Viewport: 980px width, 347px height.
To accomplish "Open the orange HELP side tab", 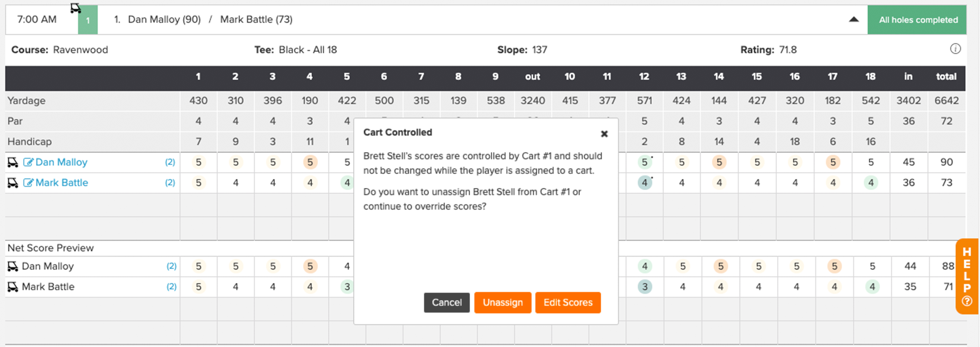I will coord(967,276).
